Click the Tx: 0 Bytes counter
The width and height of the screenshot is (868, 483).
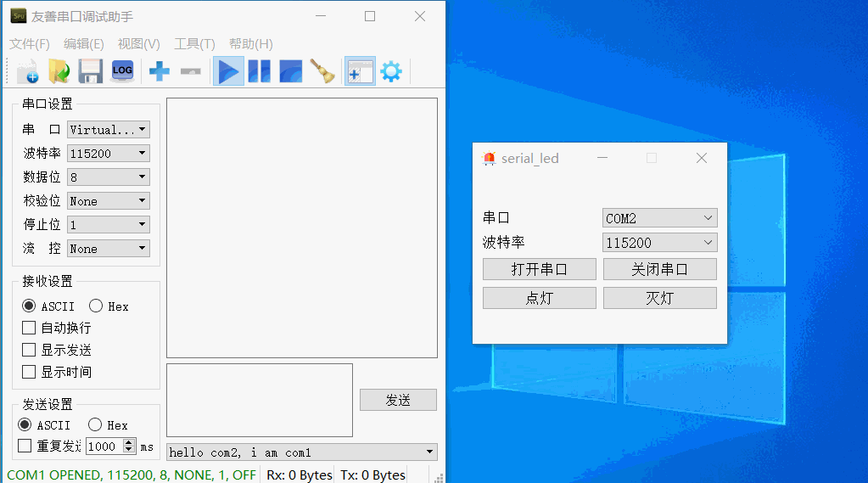372,475
